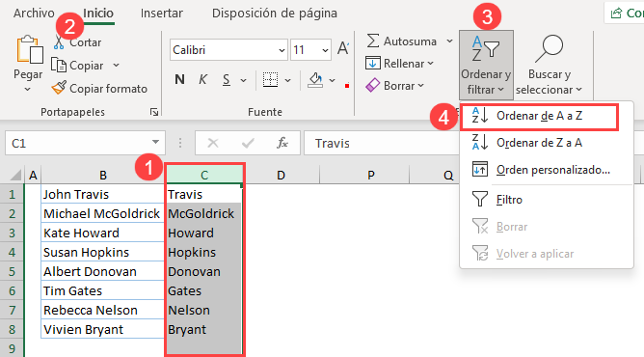Viewport: 644px width, 357px height.
Task: Click the borders icon
Action: pos(270,80)
